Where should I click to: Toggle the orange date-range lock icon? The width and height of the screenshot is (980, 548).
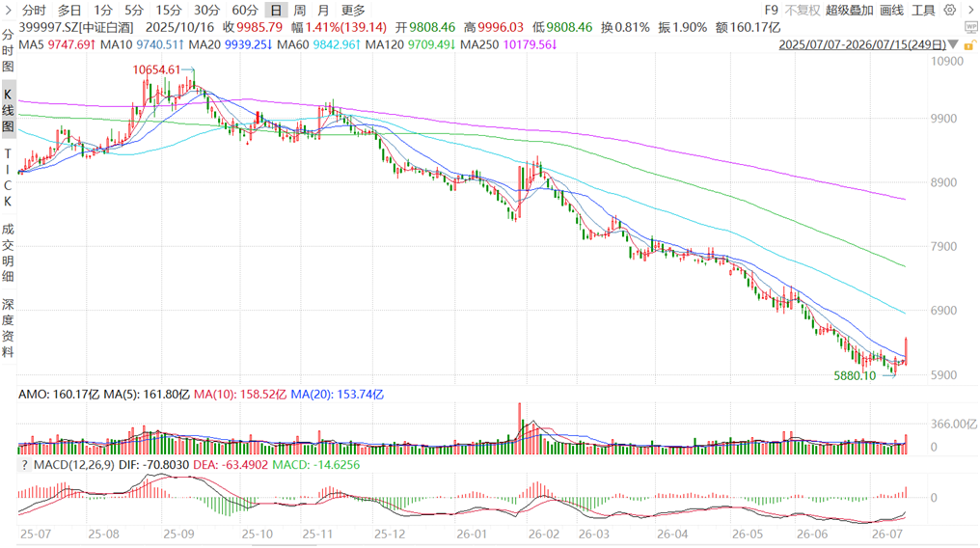point(969,45)
